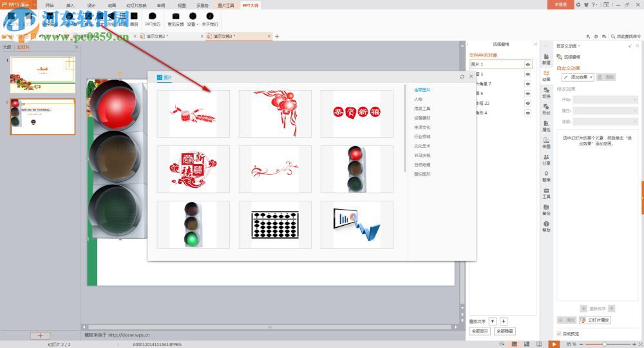The width and height of the screenshot is (644, 348).
Task: Toggle visibility of object numbered 6
Action: tap(528, 93)
